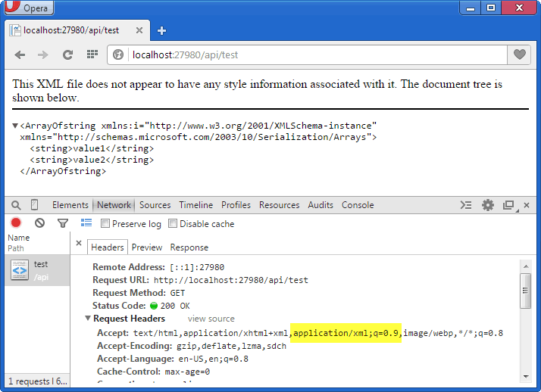
Task: Click the 200 OK status code
Action: [175, 306]
